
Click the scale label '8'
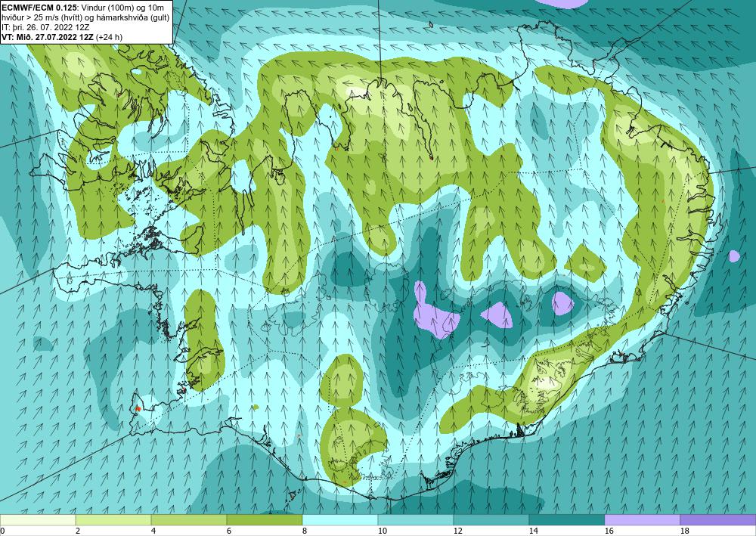click(x=305, y=531)
